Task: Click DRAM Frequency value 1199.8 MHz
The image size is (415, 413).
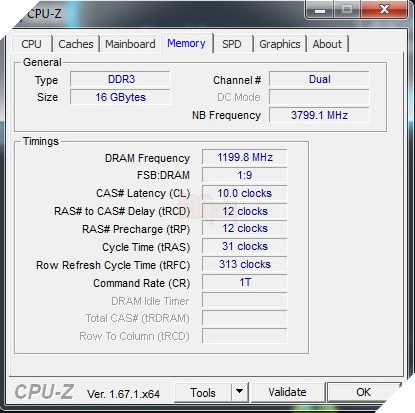Action: click(x=244, y=157)
